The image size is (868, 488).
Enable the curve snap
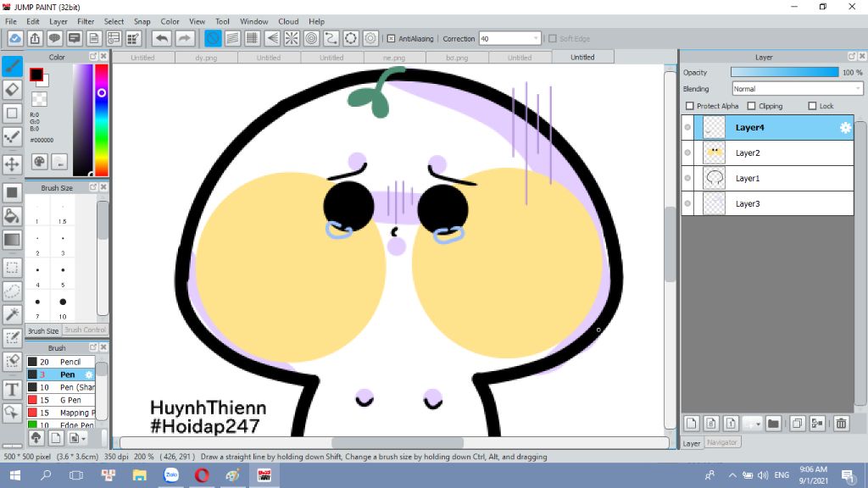331,39
